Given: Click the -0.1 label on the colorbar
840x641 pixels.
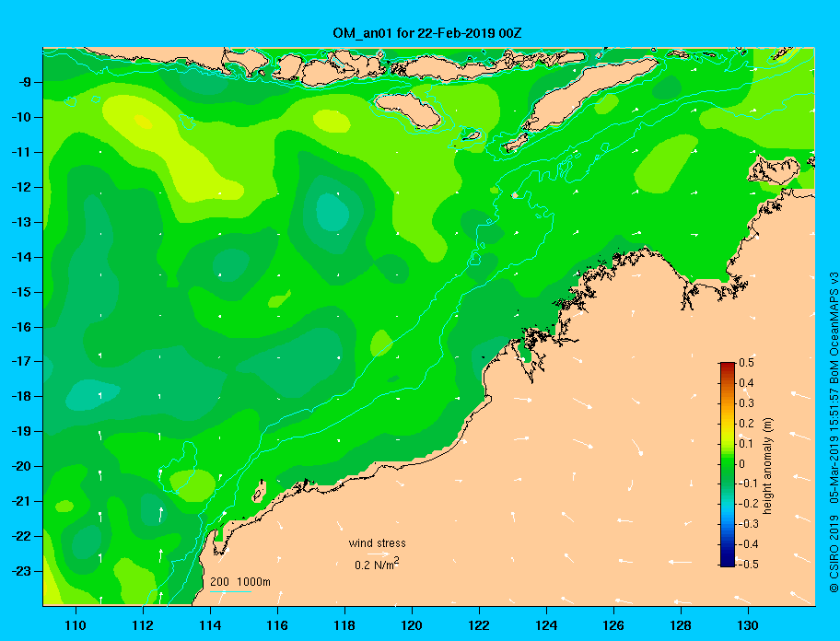Looking at the screenshot, I should pyautogui.click(x=749, y=484).
